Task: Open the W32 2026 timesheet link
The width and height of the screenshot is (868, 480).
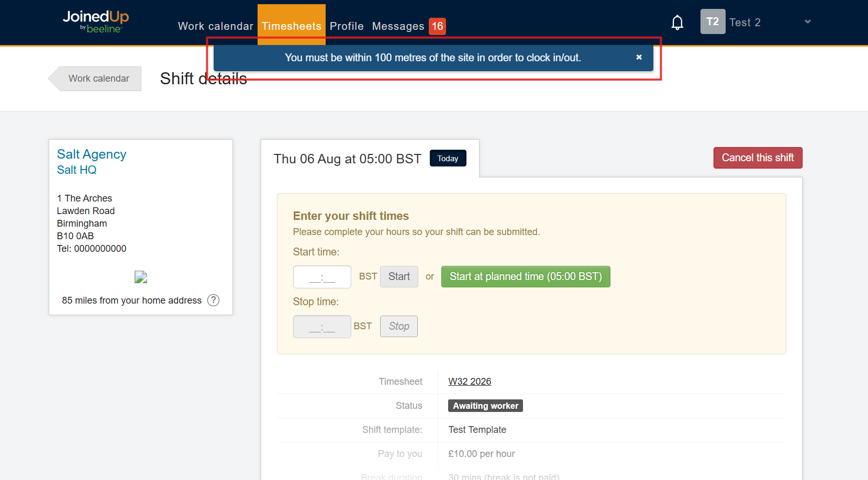Action: [470, 382]
